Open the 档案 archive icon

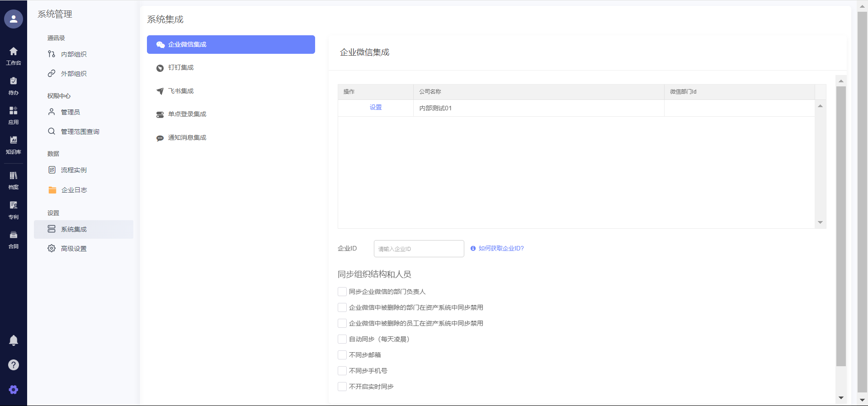(14, 176)
